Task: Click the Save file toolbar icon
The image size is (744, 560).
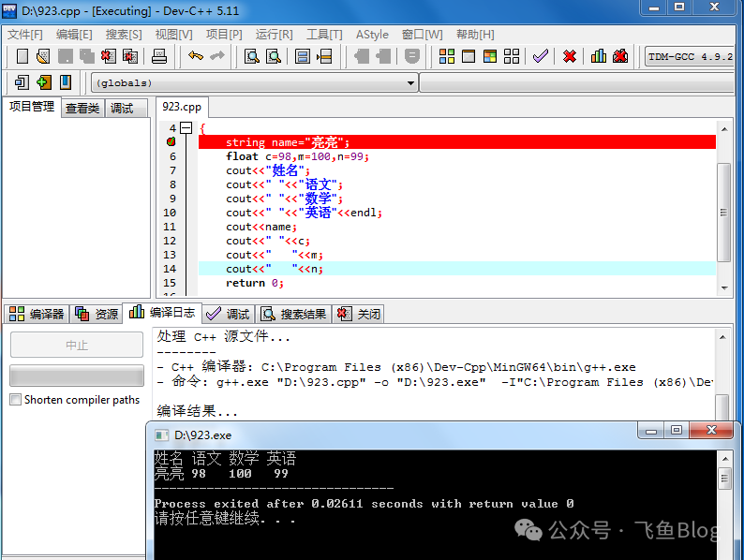Action: click(x=65, y=56)
